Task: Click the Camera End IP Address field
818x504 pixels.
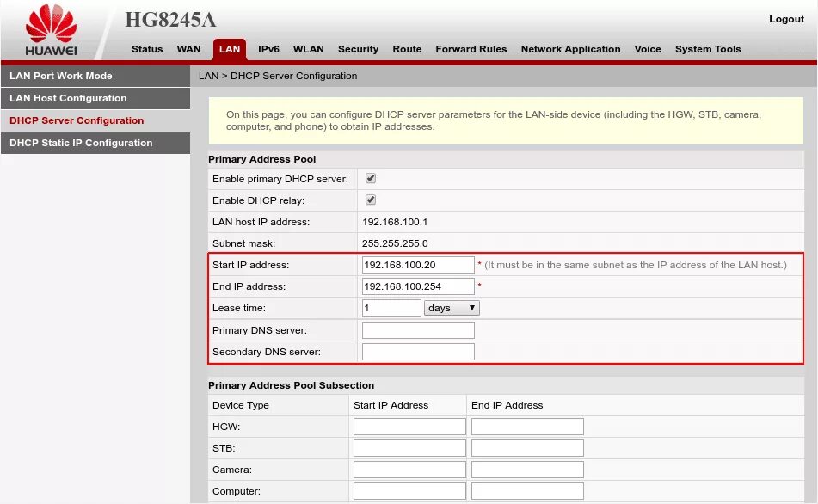Action: click(527, 470)
